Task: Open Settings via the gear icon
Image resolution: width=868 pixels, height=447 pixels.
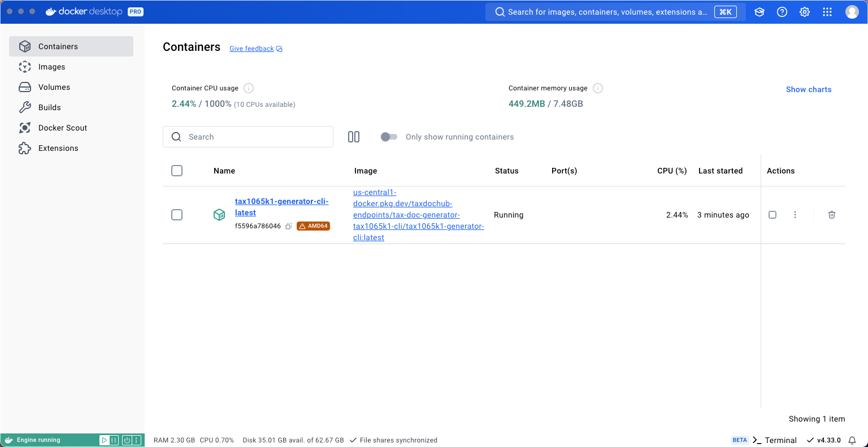Action: point(805,12)
